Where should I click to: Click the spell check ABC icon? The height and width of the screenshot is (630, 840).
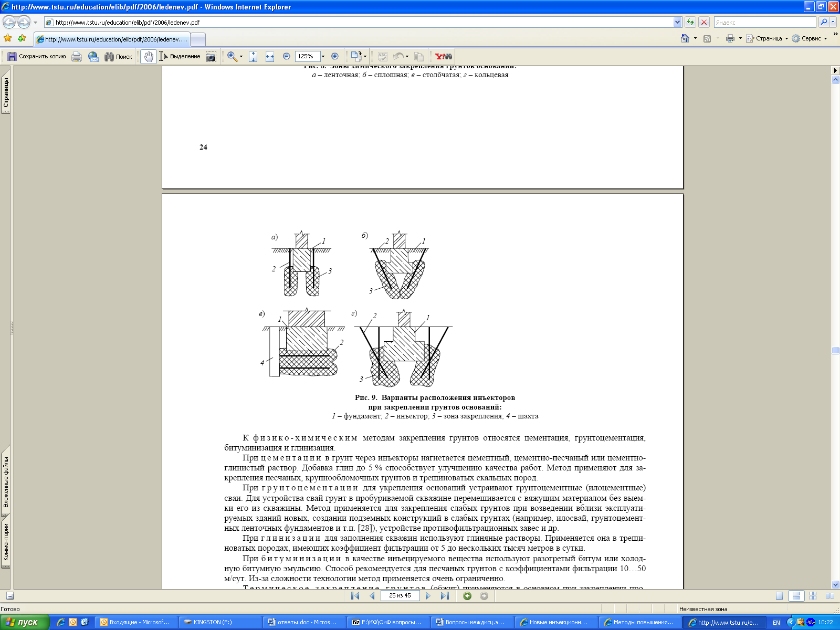coord(383,56)
